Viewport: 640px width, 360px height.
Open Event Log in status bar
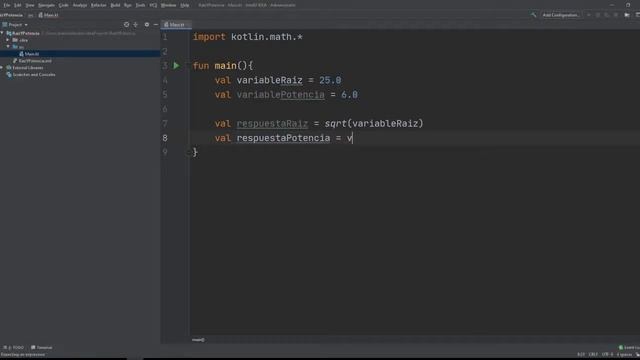629,348
